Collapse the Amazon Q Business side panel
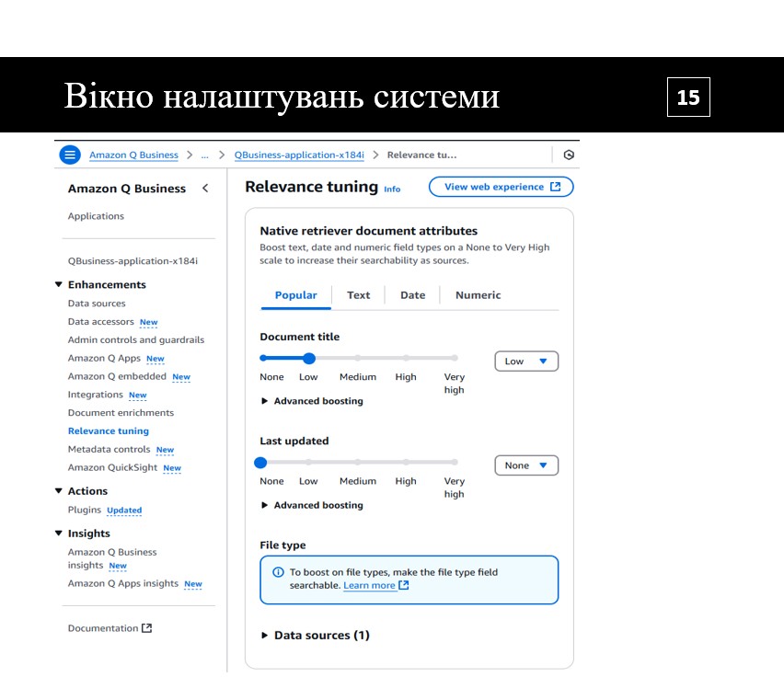The height and width of the screenshot is (677, 784). (x=205, y=189)
